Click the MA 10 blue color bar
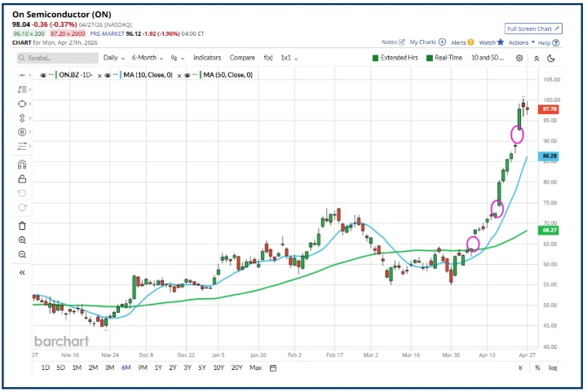This screenshot has width=587, height=392. [121, 75]
